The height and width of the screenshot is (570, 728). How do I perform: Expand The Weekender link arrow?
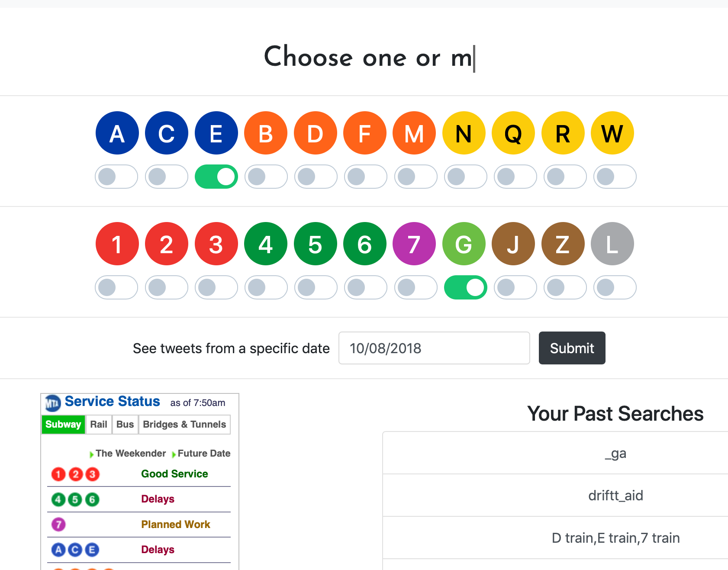tap(91, 454)
